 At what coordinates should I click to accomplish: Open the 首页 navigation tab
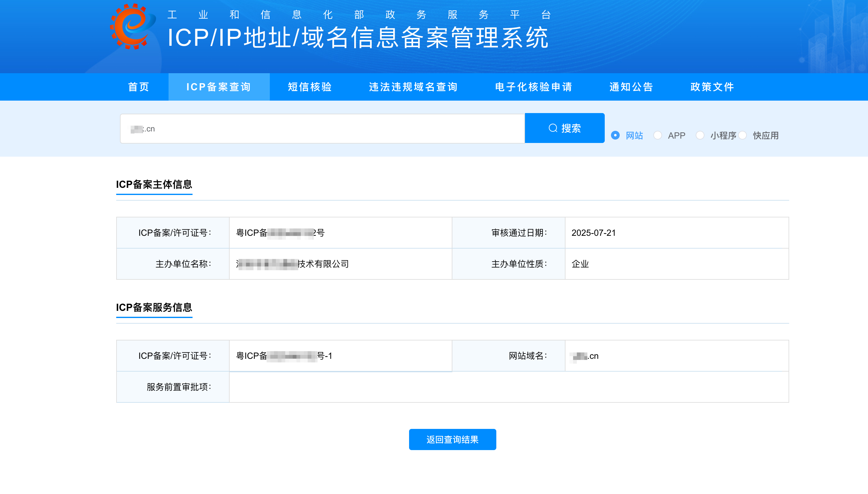click(138, 87)
